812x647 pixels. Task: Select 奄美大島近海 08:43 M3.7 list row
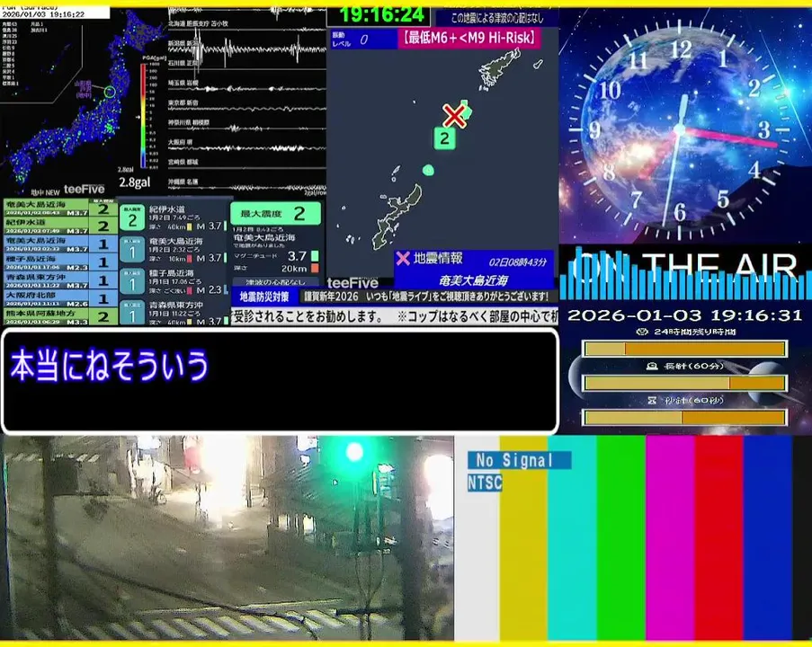coord(60,208)
